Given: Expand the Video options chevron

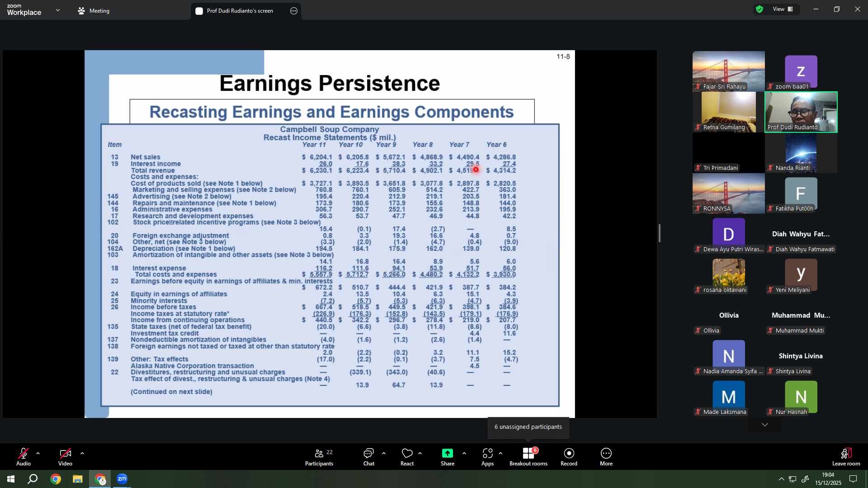Looking at the screenshot, I should click(82, 453).
